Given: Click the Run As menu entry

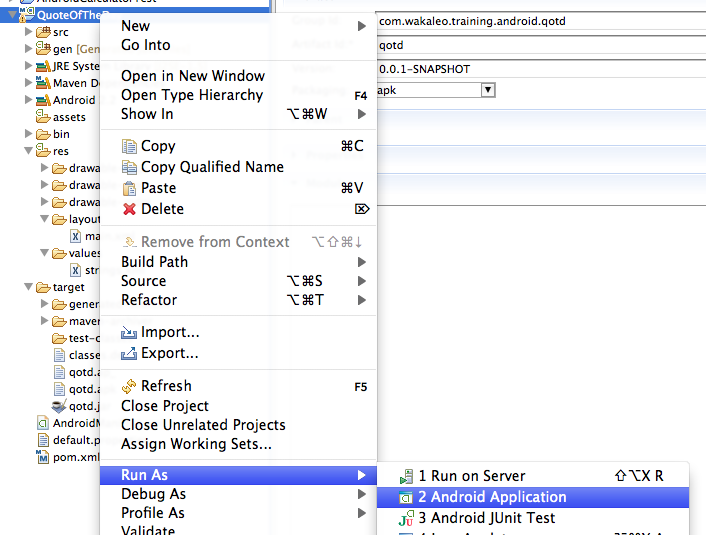Looking at the screenshot, I should tap(238, 475).
